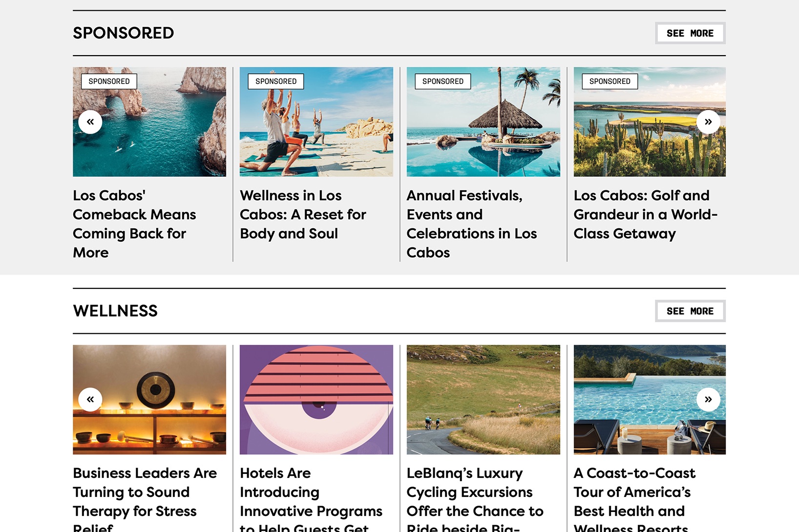Image resolution: width=799 pixels, height=532 pixels.
Task: Open the sound therapy gong image
Action: tap(149, 400)
